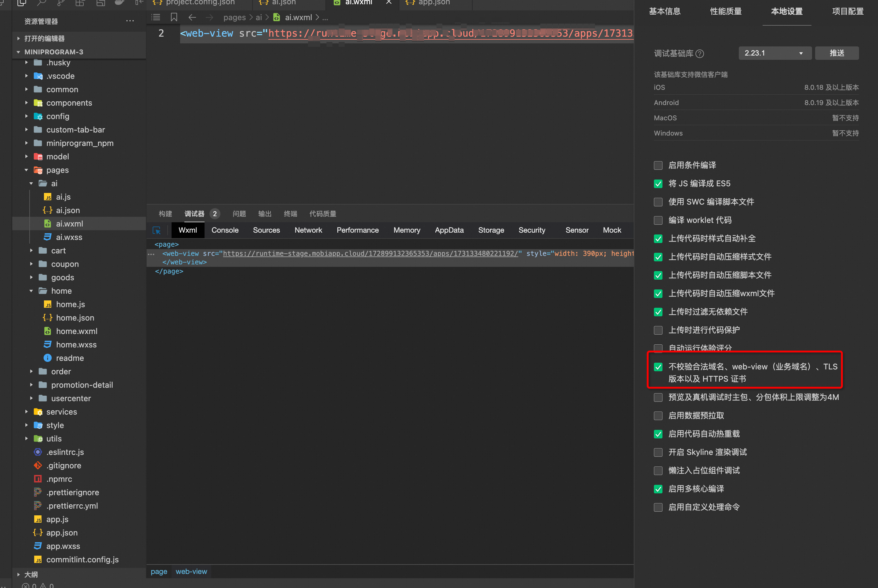Click the .npmrc file icon
Image resolution: width=878 pixels, height=588 pixels.
pyautogui.click(x=38, y=479)
